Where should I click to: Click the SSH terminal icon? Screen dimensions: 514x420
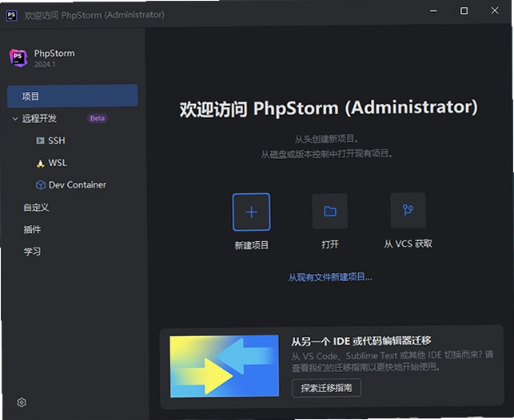[x=40, y=141]
